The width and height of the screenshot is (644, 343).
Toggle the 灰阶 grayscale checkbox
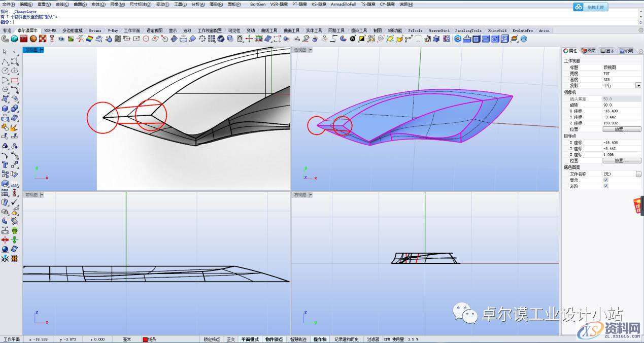(606, 186)
